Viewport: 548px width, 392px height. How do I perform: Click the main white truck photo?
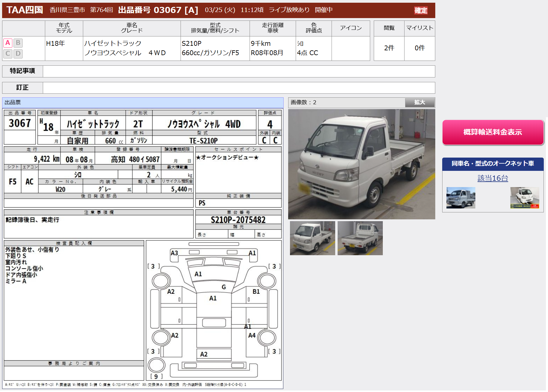point(361,164)
